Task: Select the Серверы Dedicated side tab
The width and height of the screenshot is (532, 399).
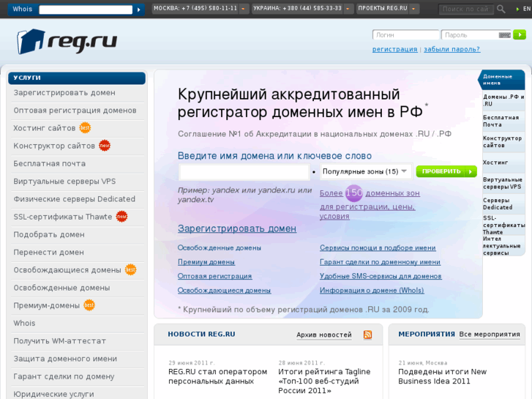Action: click(x=503, y=204)
